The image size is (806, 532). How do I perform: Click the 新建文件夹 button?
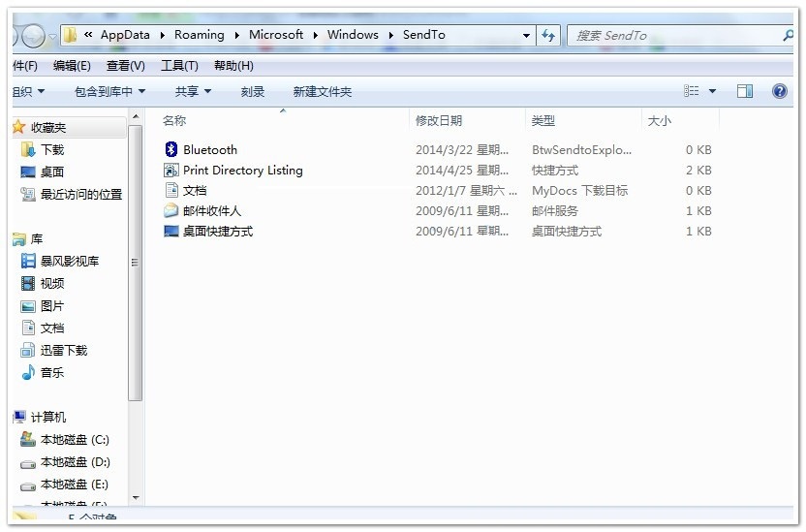[322, 92]
